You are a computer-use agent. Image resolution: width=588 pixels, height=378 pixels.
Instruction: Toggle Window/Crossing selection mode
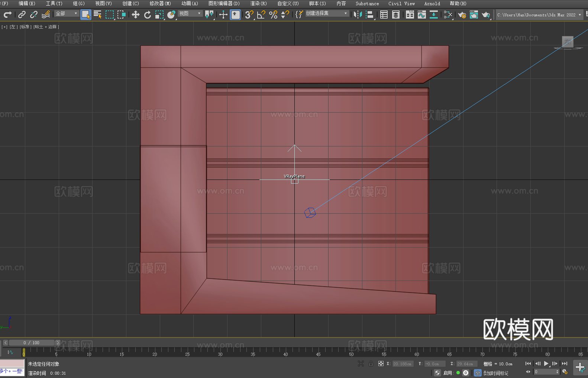click(x=122, y=14)
